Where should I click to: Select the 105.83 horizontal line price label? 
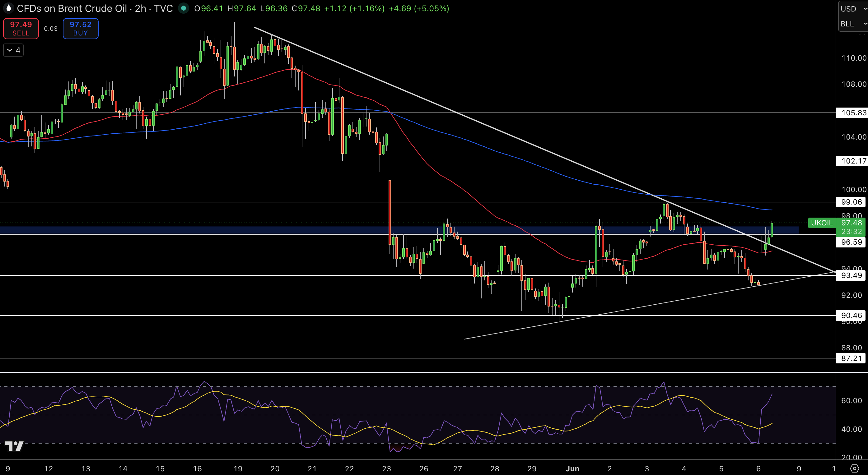coord(852,113)
